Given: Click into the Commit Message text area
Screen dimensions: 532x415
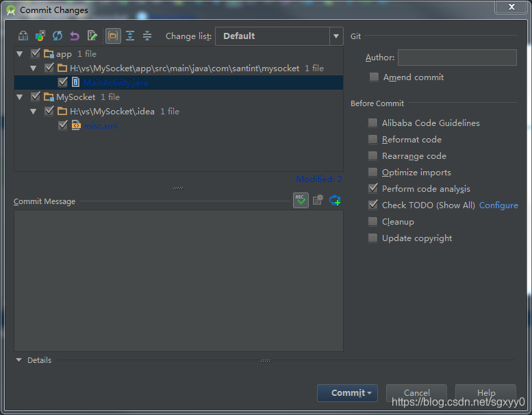Looking at the screenshot, I should pos(179,281).
